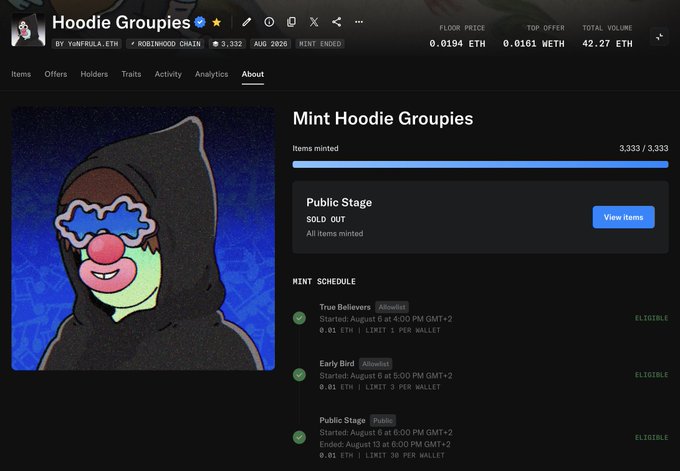Viewport: 680px width, 471px height.
Task: Click the ELIGIBLE label for Public Stage
Action: coord(651,438)
